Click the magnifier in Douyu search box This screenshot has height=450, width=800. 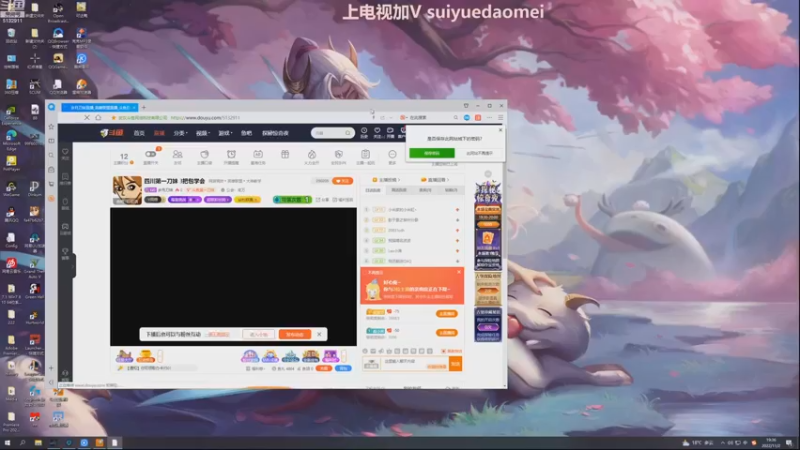348,133
